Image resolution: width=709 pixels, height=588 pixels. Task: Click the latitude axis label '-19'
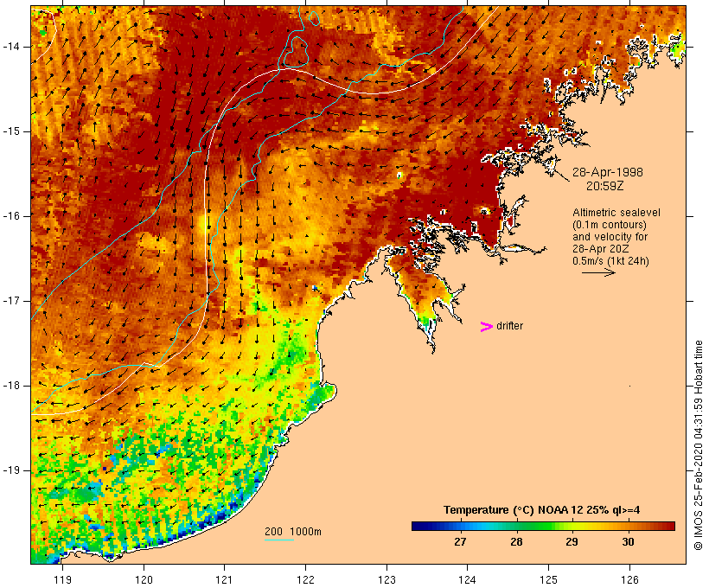[x=11, y=470]
